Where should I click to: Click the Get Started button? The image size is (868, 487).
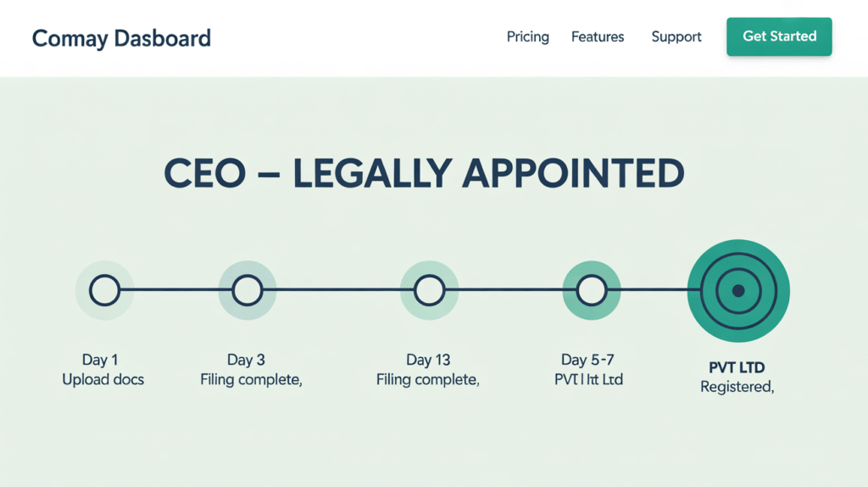click(x=779, y=36)
